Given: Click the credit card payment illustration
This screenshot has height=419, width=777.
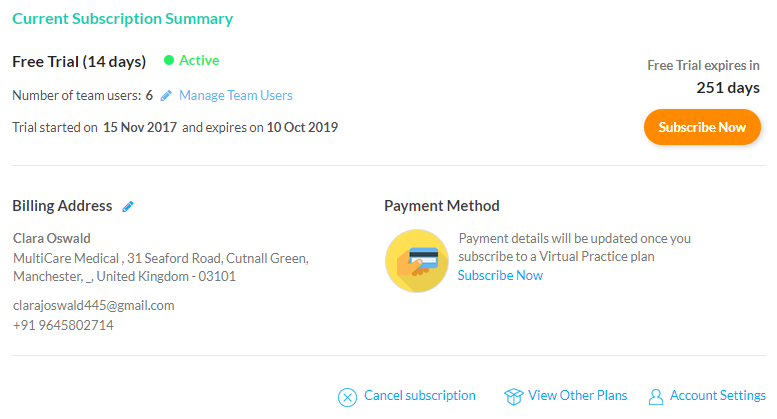Looking at the screenshot, I should (x=417, y=261).
